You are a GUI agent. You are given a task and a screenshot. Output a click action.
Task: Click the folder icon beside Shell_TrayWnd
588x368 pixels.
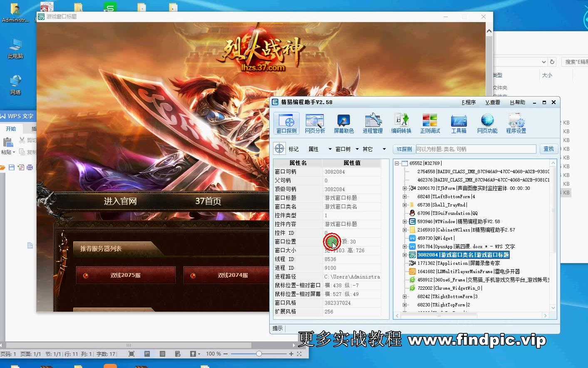pos(412,205)
